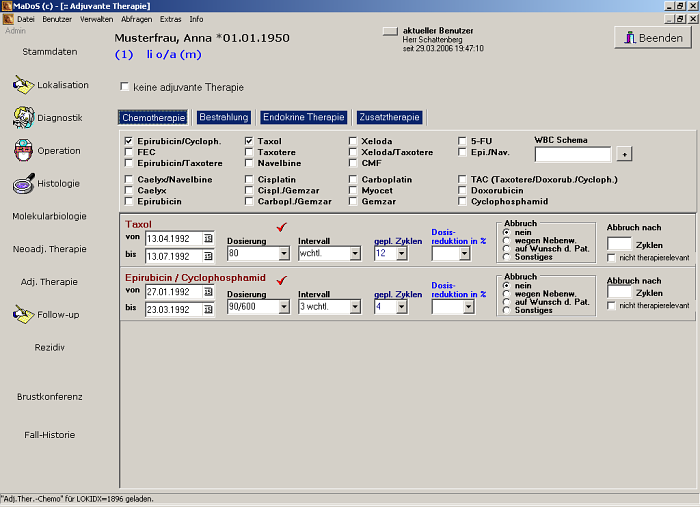Open Diagnostik via its sidebar icon
700x507 pixels.
click(x=23, y=118)
